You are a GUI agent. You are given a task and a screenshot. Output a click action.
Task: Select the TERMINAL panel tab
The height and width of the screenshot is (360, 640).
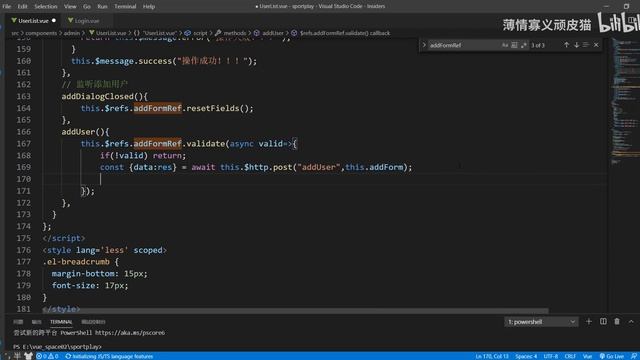(x=61, y=322)
